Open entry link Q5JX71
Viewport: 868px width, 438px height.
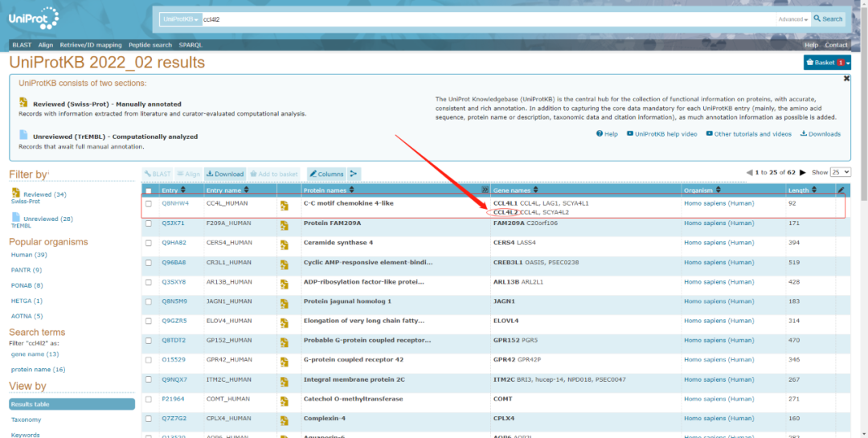tap(173, 223)
